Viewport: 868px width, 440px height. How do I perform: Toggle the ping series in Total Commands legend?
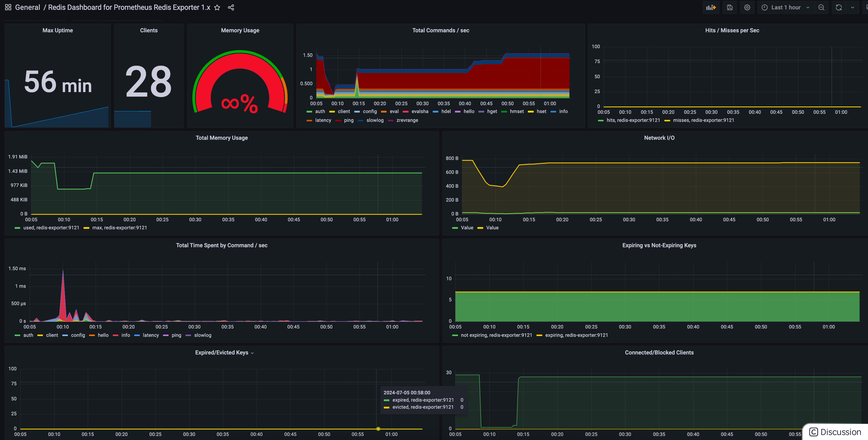(x=348, y=120)
